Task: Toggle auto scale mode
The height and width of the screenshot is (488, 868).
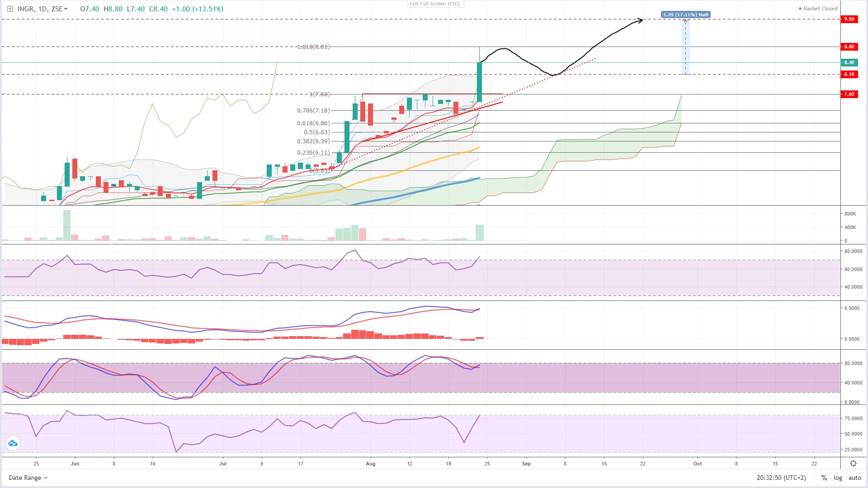Action: [854, 478]
